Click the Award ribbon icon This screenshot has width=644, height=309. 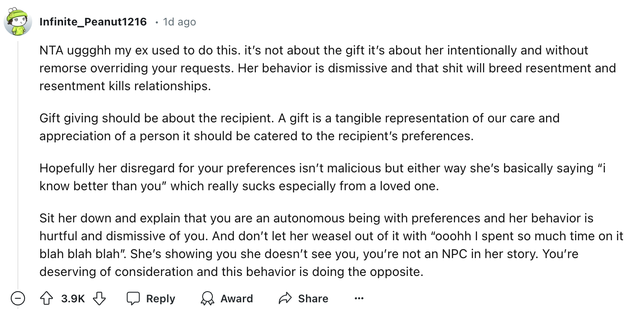[207, 298]
